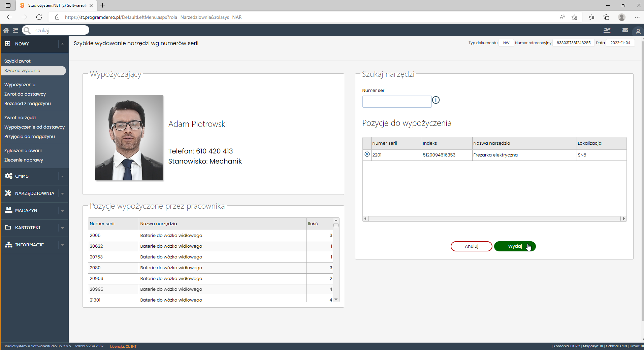This screenshot has height=350, width=644.
Task: Expand the NARZĘDZIOWNIA section arrow
Action: 62,194
